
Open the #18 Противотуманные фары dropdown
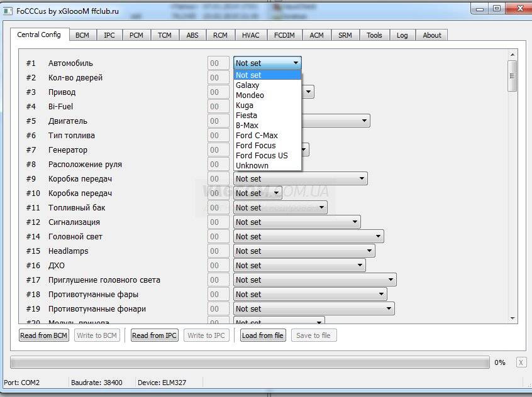point(310,294)
